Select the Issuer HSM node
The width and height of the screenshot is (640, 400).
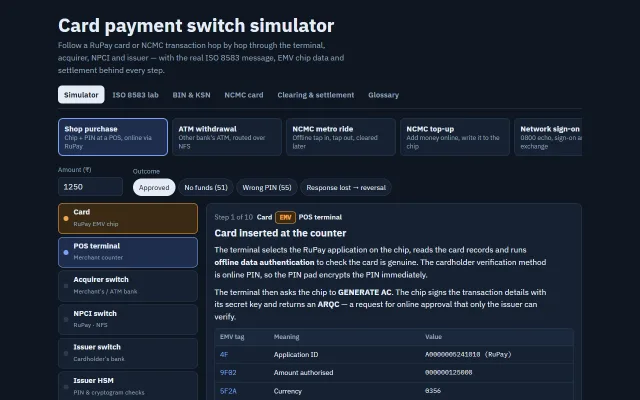pyautogui.click(x=128, y=386)
